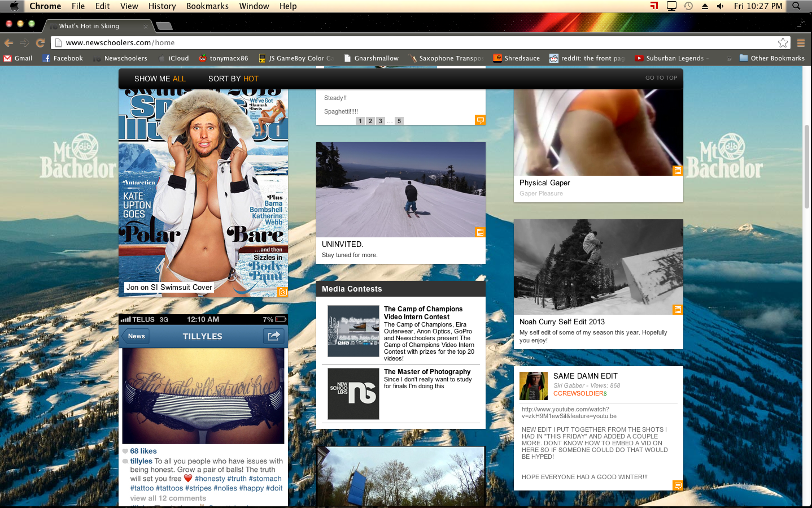Go to page 2 of the comments
This screenshot has height=508, width=812.
(370, 121)
